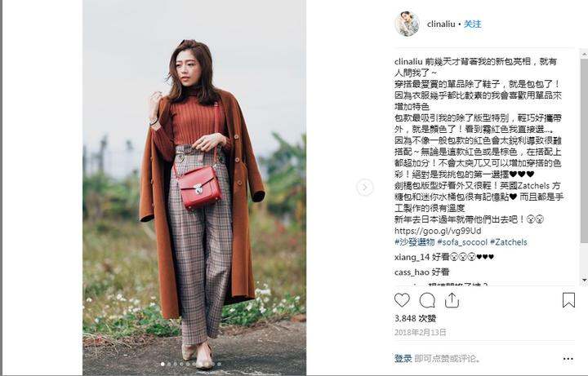Follow clinaliu using the 关注 button
The width and height of the screenshot is (588, 376).
click(473, 24)
